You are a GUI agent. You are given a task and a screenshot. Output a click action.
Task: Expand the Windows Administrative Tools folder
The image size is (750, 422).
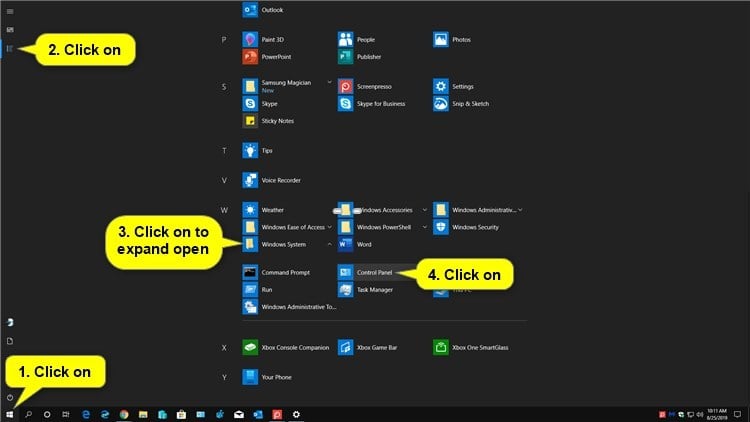pyautogui.click(x=520, y=210)
